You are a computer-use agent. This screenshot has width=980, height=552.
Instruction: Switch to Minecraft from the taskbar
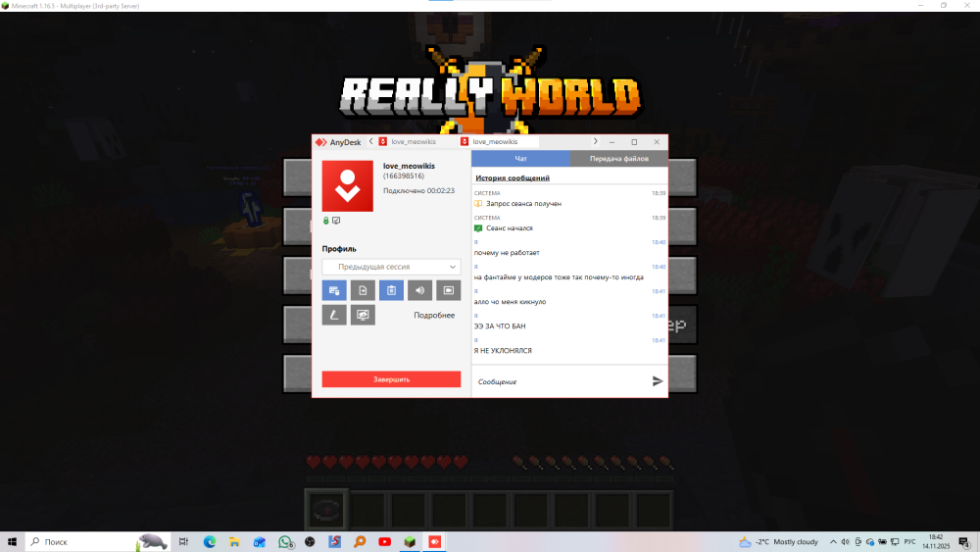click(410, 542)
